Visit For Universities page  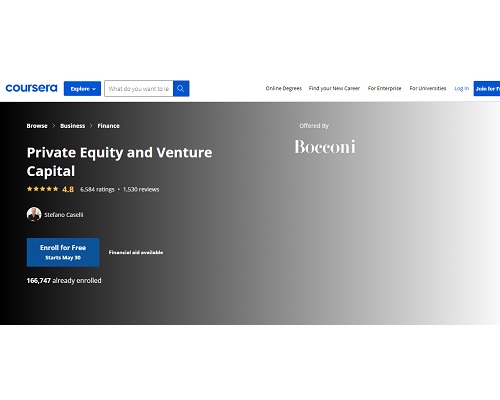click(428, 88)
